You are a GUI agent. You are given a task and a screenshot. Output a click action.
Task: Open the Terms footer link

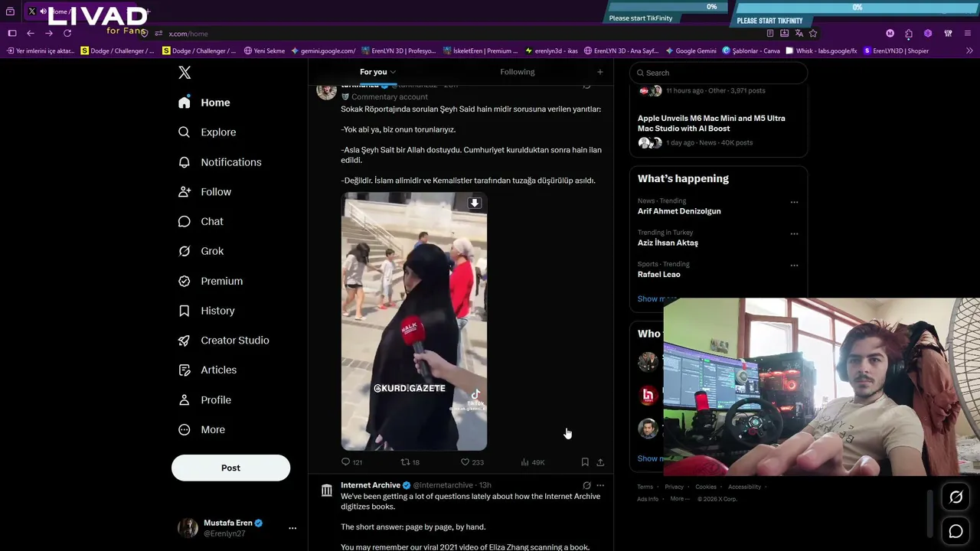click(645, 487)
